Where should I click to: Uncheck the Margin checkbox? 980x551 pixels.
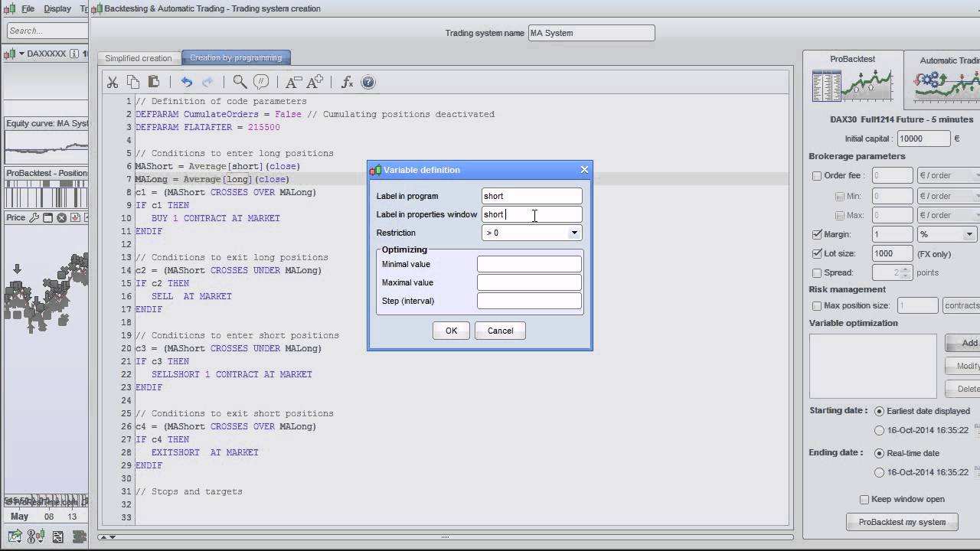click(817, 234)
